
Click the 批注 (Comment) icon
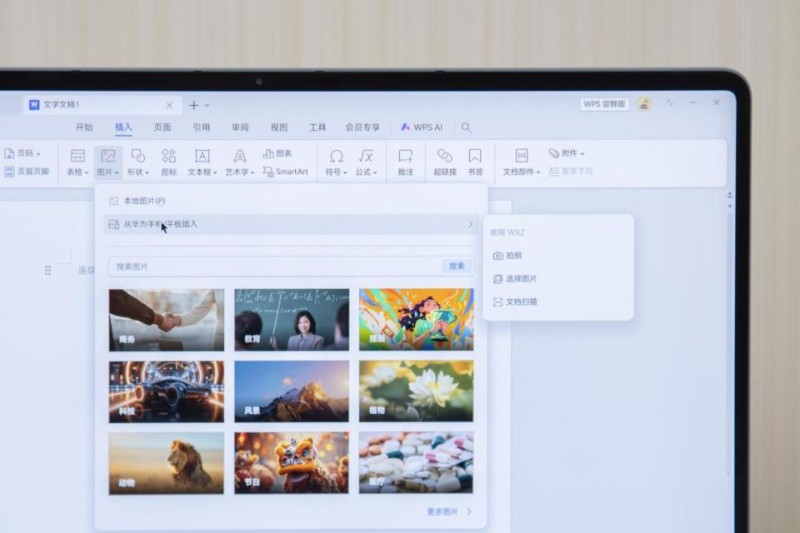point(405,161)
